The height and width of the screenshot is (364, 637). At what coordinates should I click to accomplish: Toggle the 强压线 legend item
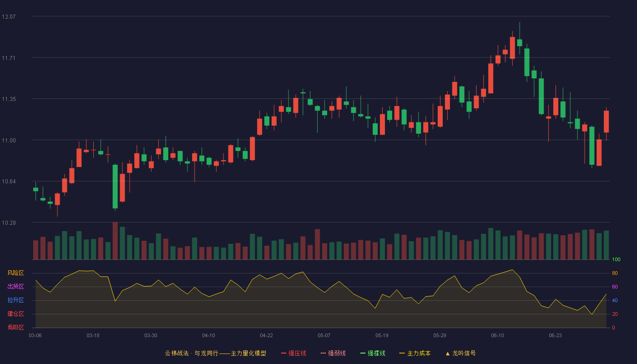pyautogui.click(x=293, y=353)
